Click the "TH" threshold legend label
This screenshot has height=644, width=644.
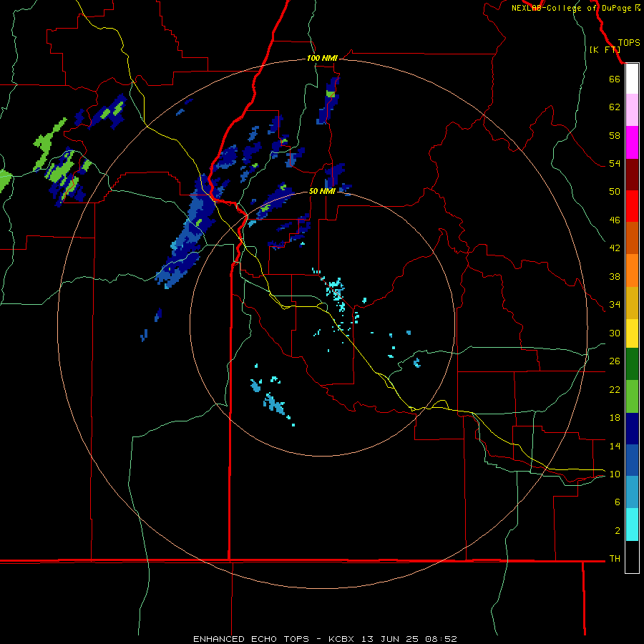pos(615,559)
